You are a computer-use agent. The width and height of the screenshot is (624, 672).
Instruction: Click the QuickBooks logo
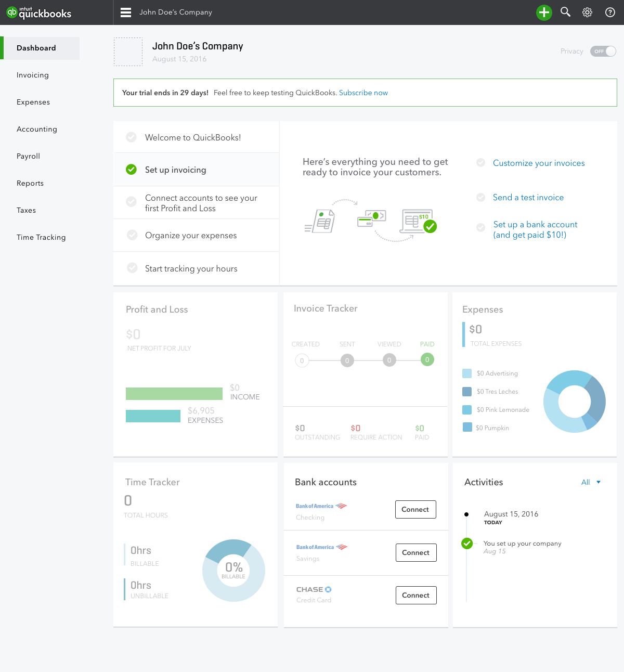[x=39, y=12]
